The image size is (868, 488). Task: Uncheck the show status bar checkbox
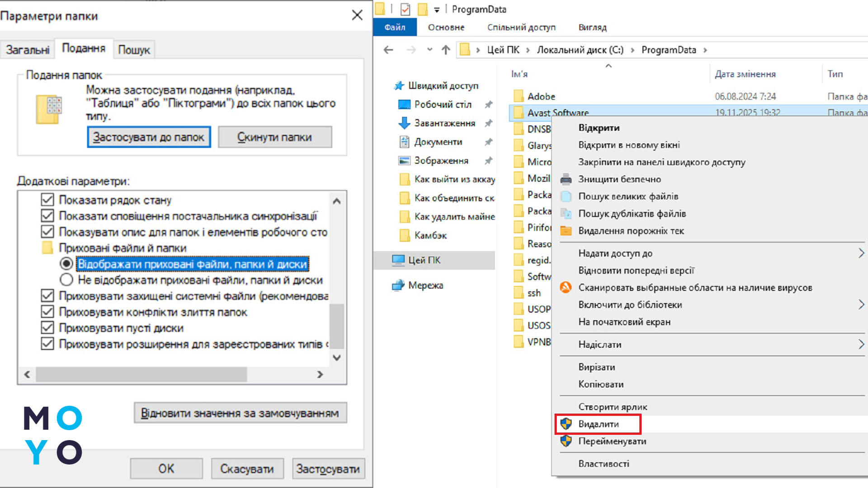[47, 200]
